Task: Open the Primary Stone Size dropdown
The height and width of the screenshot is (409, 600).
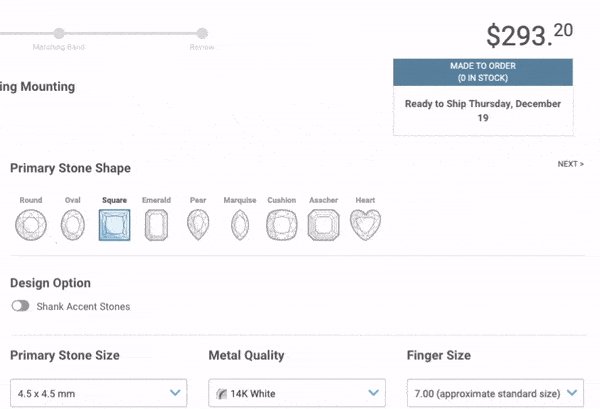Action: point(99,393)
